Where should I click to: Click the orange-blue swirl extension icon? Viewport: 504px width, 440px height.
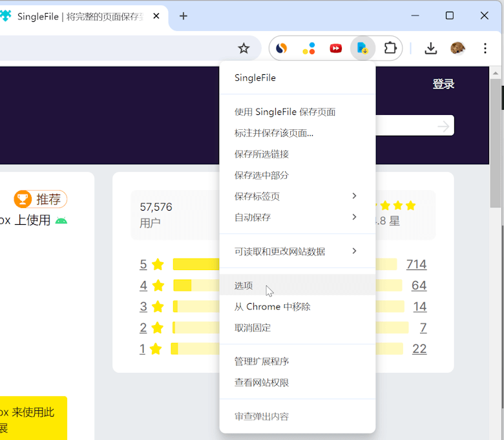(282, 48)
